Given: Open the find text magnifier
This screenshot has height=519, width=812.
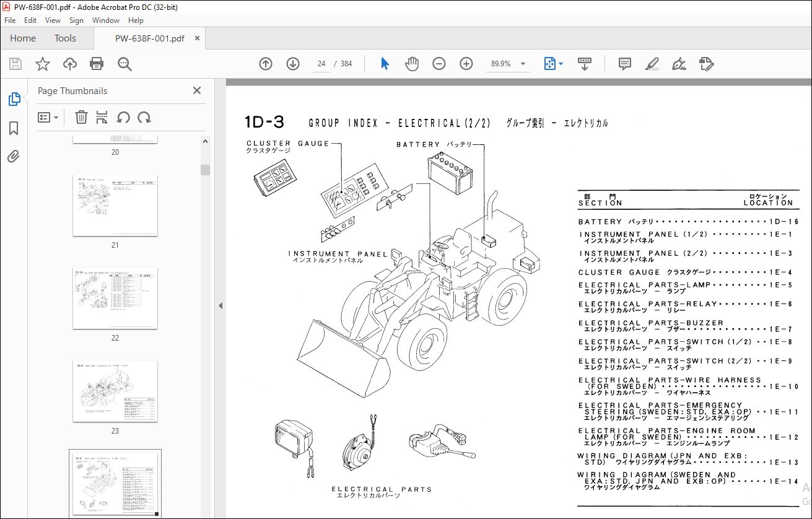Looking at the screenshot, I should (124, 64).
